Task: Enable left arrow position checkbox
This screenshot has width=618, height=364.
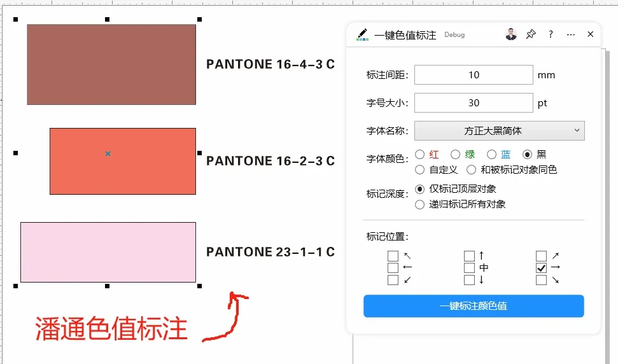Action: point(393,268)
